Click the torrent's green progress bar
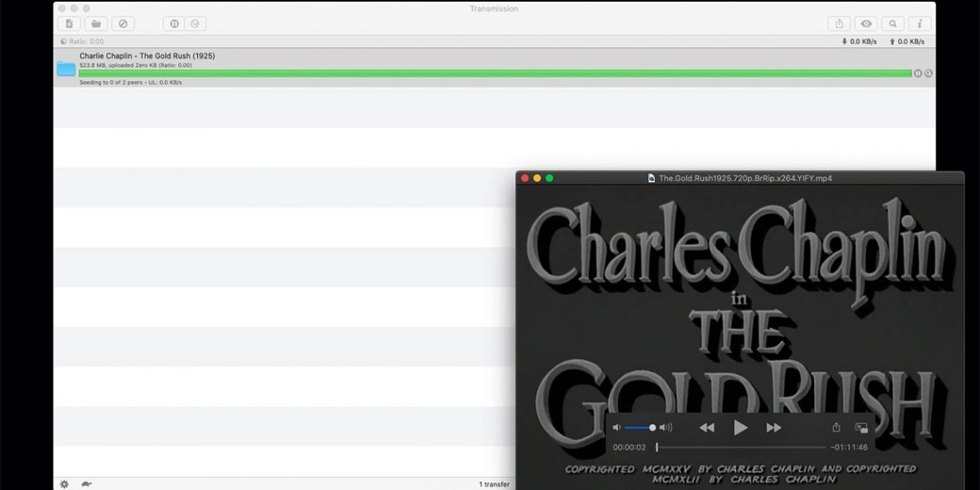980x490 pixels. (x=495, y=73)
